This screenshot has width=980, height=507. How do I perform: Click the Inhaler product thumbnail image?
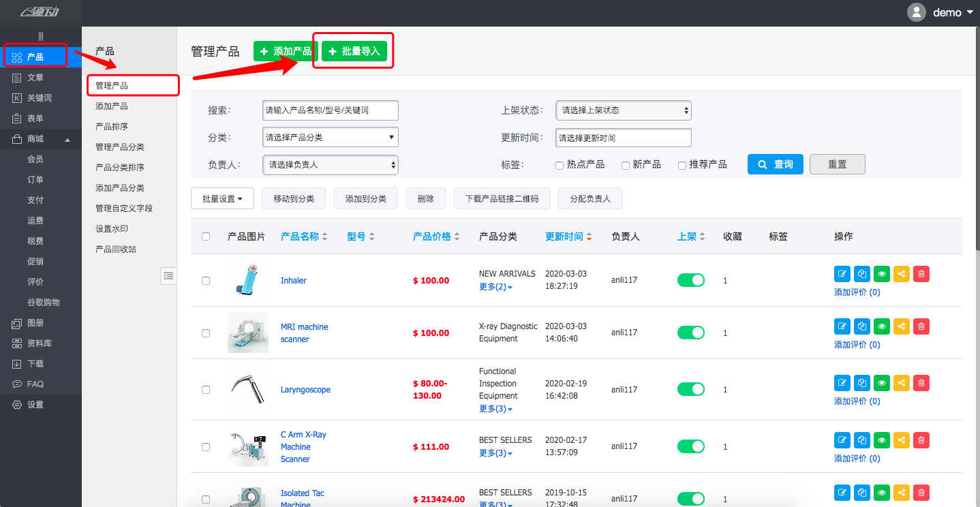click(247, 279)
